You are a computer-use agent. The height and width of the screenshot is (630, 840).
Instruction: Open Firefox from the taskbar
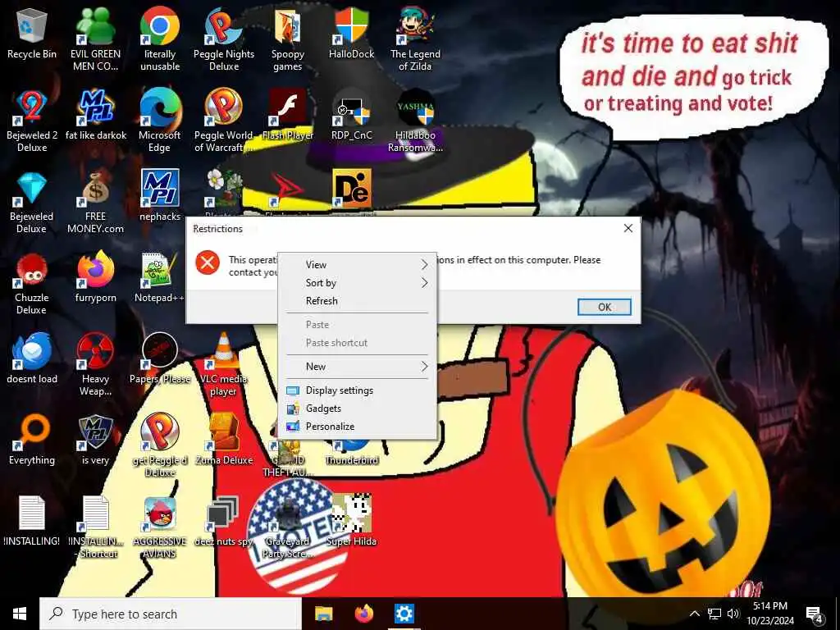(363, 614)
